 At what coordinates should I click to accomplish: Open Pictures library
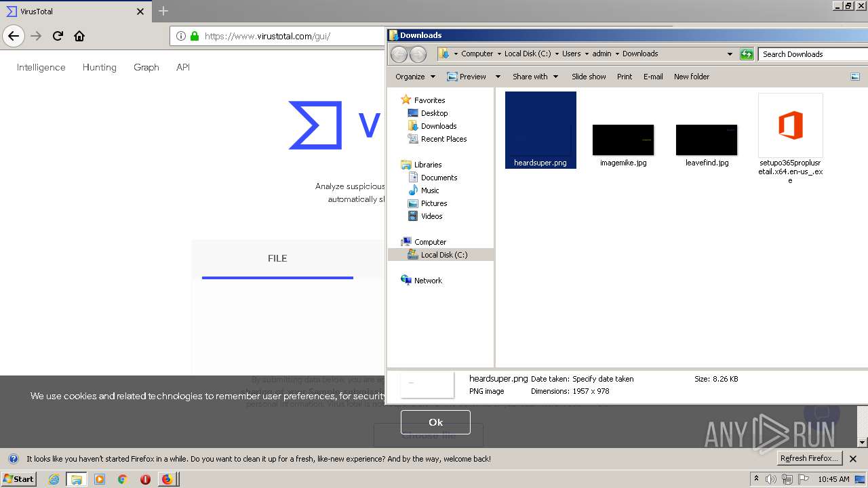coord(434,203)
